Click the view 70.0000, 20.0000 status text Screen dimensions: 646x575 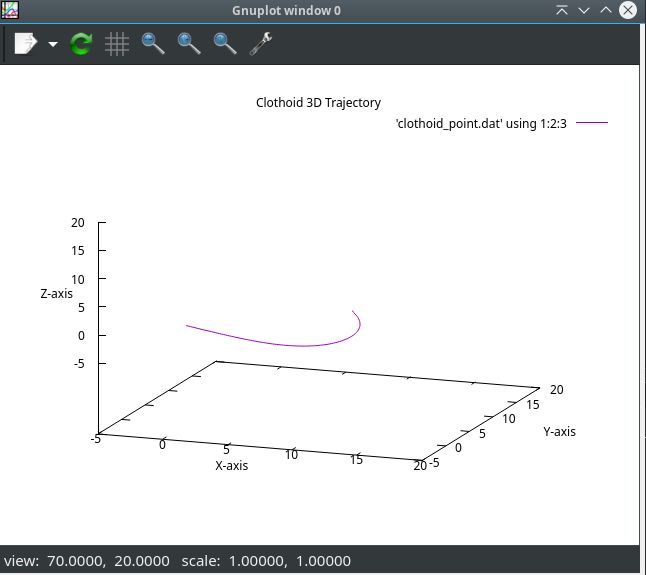87,561
